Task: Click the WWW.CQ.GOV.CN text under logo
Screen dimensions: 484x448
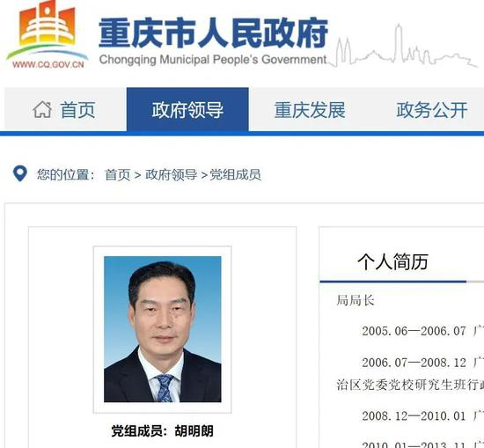Action: click(48, 64)
